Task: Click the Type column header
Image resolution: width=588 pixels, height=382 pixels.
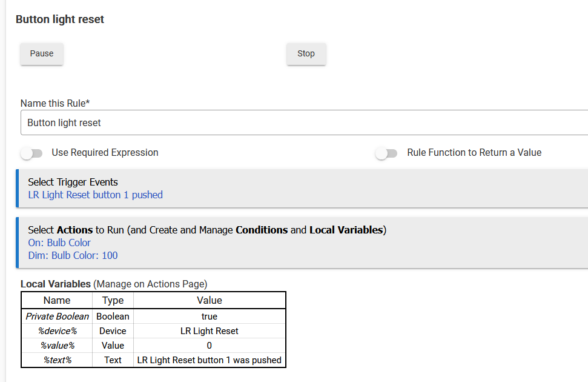Action: (113, 300)
